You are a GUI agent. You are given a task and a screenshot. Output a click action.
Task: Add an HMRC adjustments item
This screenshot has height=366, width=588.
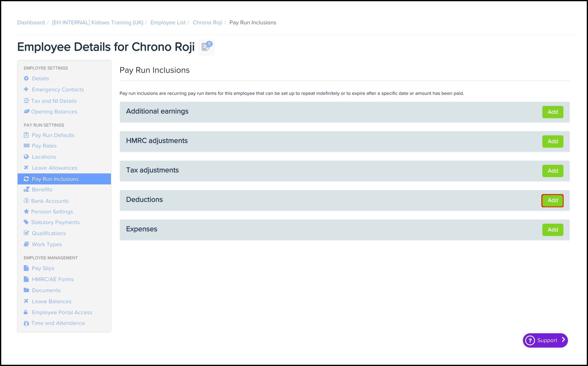(x=552, y=141)
